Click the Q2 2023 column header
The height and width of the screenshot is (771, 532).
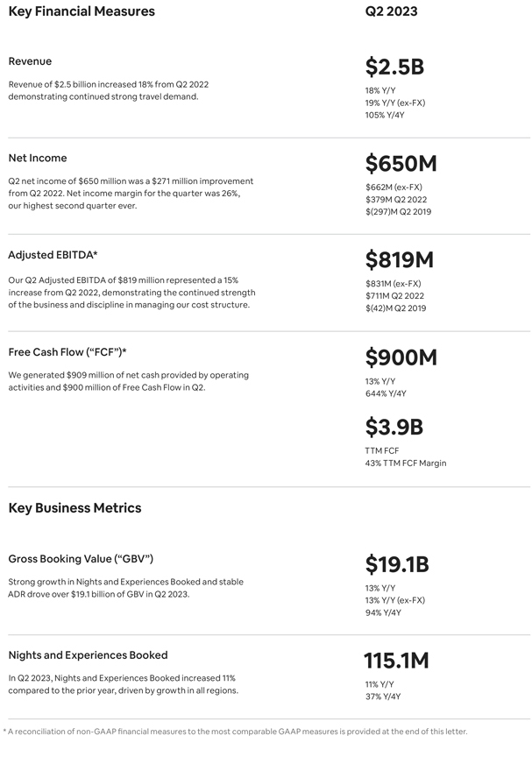391,11
